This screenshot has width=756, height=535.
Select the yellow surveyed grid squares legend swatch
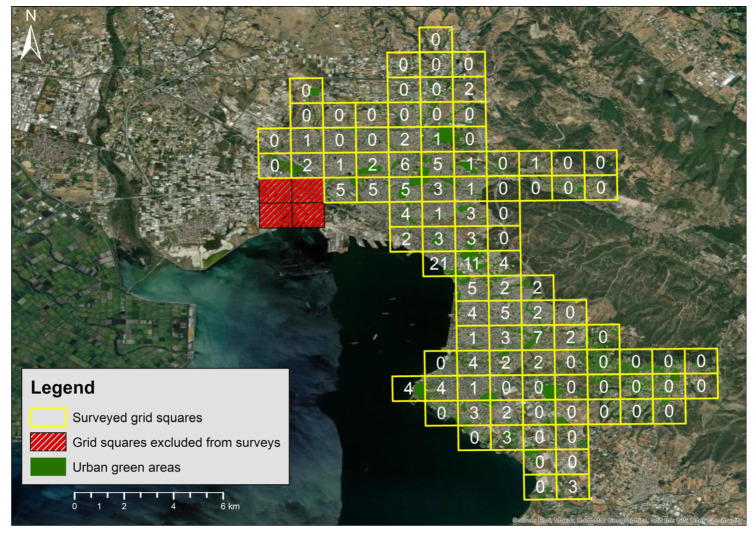48,417
